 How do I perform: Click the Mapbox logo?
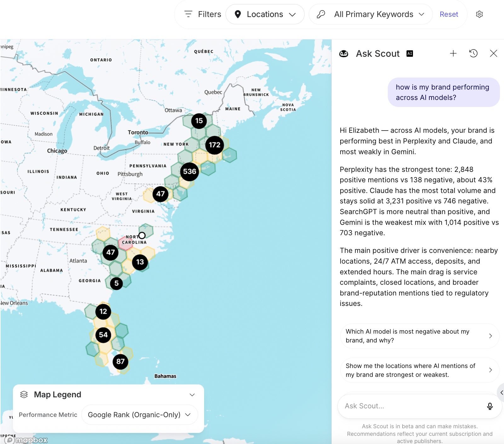click(x=26, y=440)
